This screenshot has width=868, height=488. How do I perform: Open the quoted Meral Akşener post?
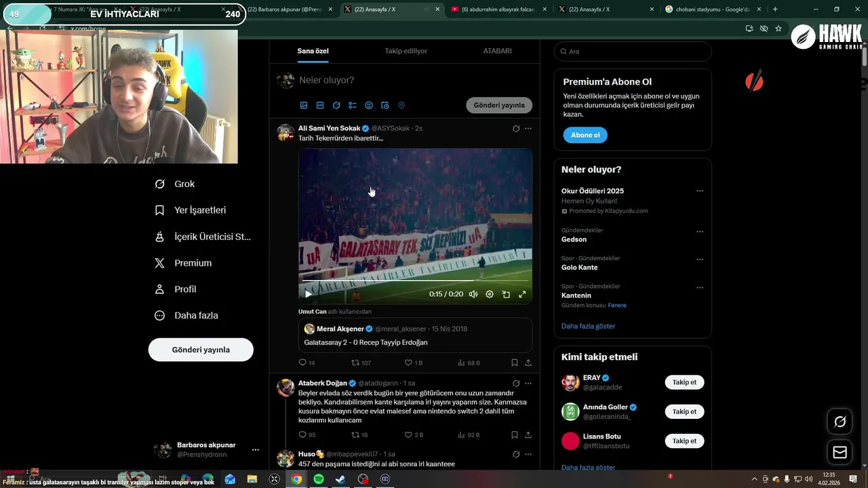tap(415, 335)
